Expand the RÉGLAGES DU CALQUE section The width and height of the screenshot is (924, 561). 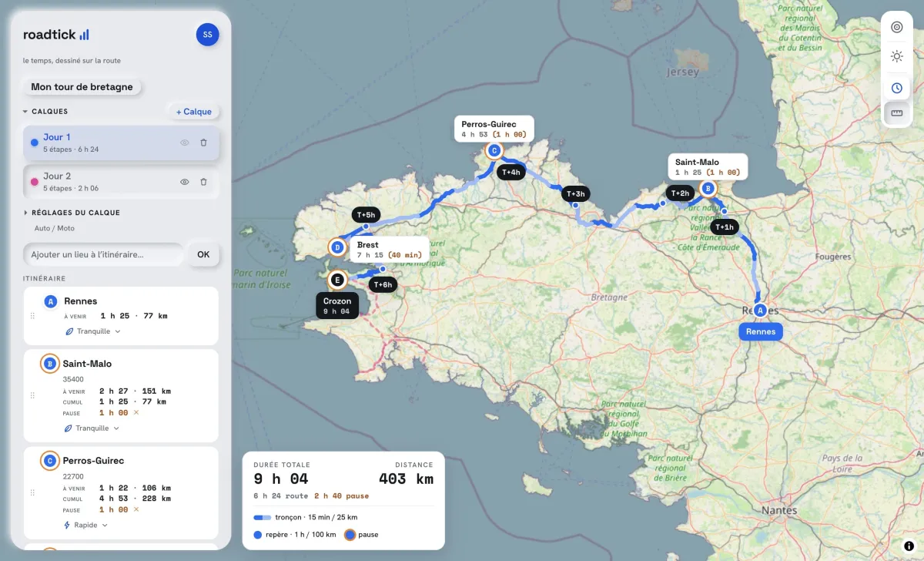point(72,213)
